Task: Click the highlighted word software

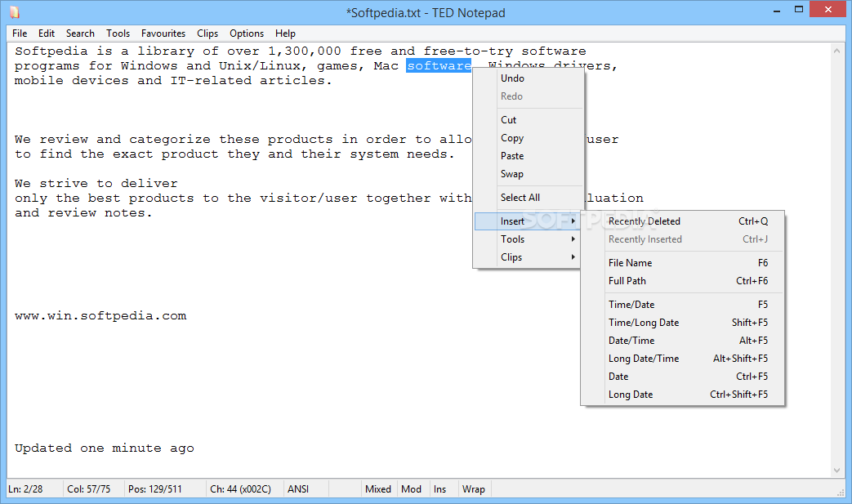Action: click(x=439, y=65)
